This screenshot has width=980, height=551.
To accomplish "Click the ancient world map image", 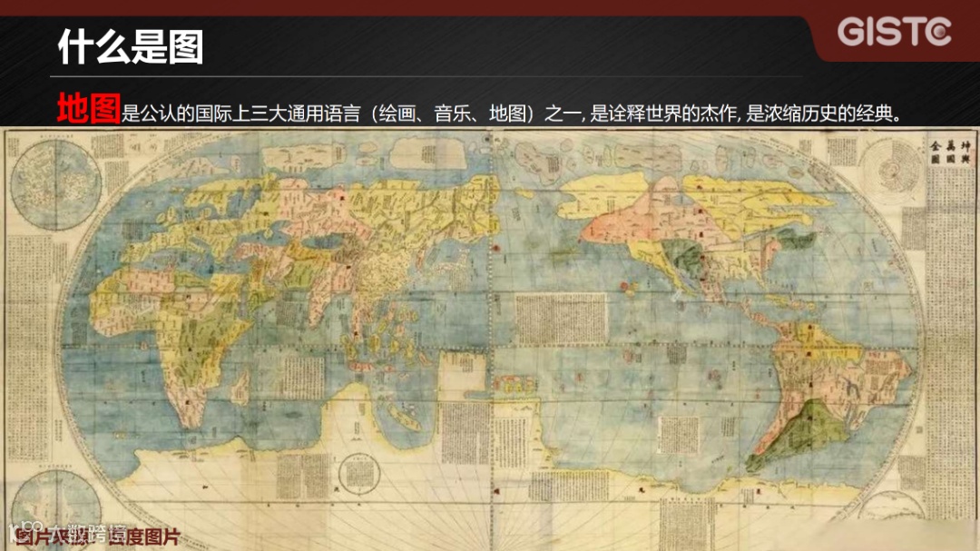I will pos(490,339).
